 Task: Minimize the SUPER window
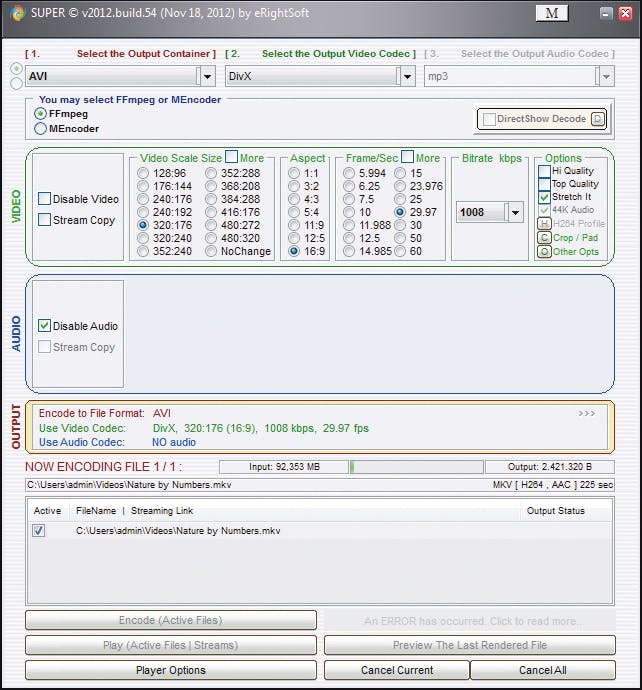605,14
